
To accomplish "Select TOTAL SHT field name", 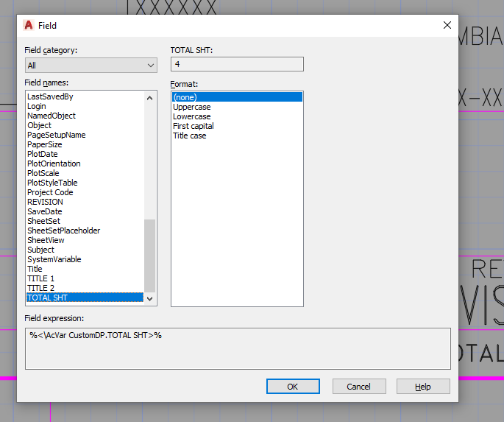I will [x=85, y=298].
